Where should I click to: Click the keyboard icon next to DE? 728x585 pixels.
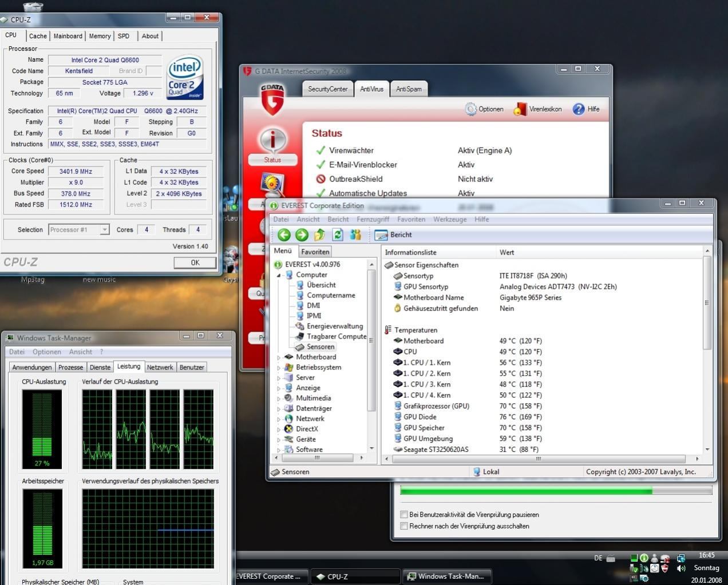click(611, 559)
